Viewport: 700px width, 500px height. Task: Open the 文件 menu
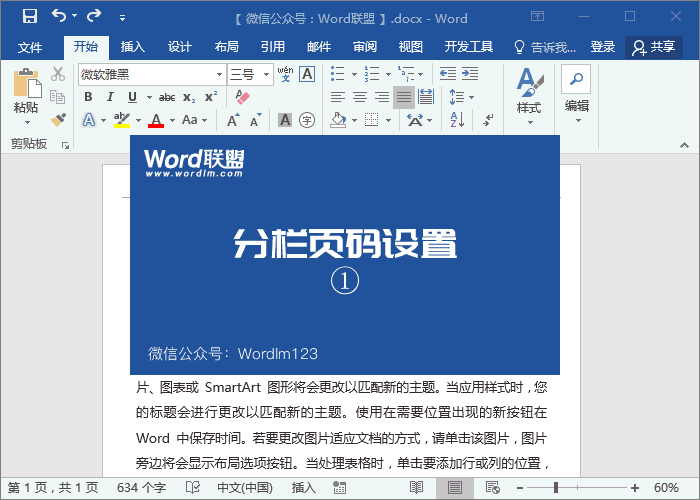click(x=30, y=47)
